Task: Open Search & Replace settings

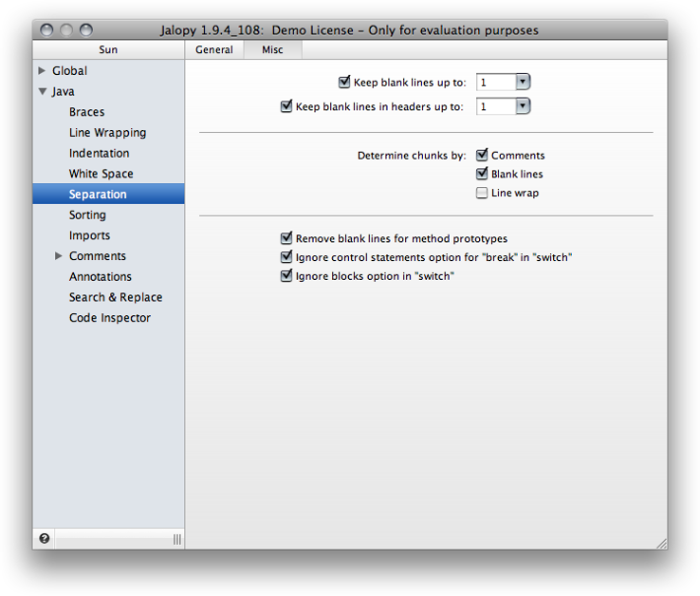Action: coord(115,298)
